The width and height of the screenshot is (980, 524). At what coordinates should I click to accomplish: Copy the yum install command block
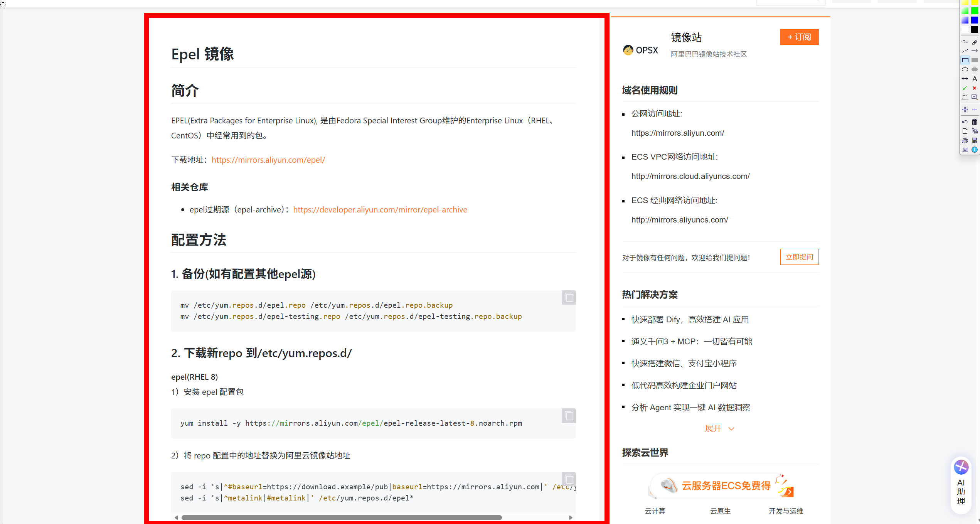569,416
